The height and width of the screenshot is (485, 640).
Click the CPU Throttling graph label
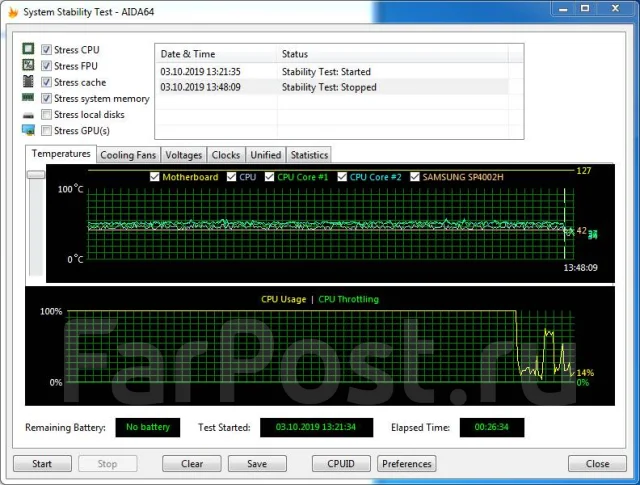click(349, 299)
